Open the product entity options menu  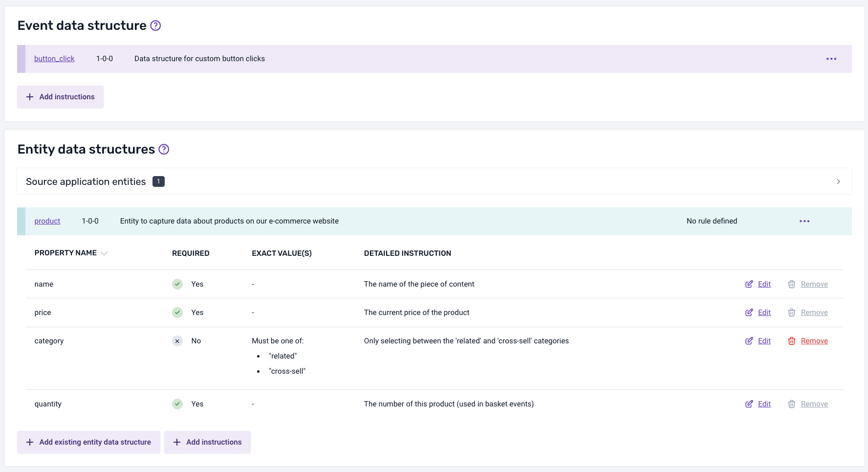point(804,221)
